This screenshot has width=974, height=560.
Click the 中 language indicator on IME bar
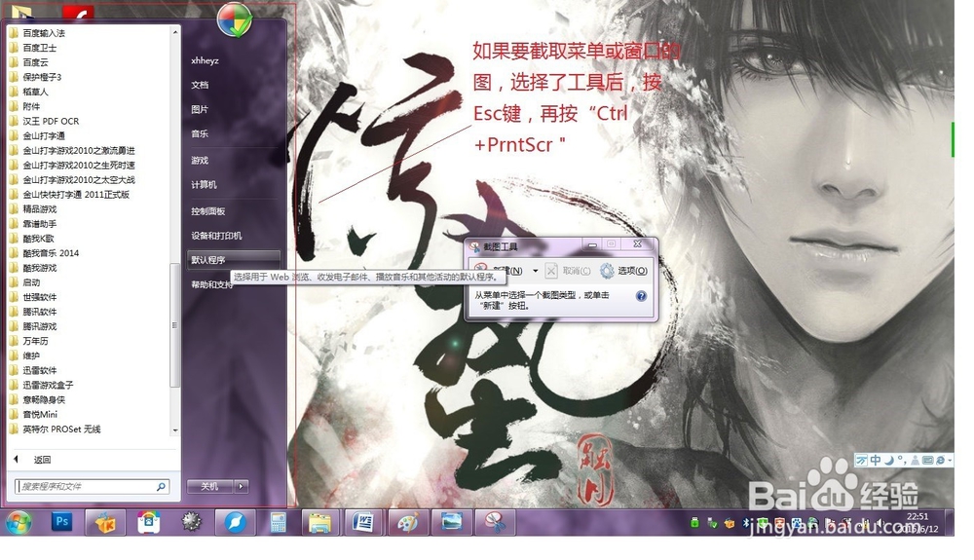(x=876, y=460)
